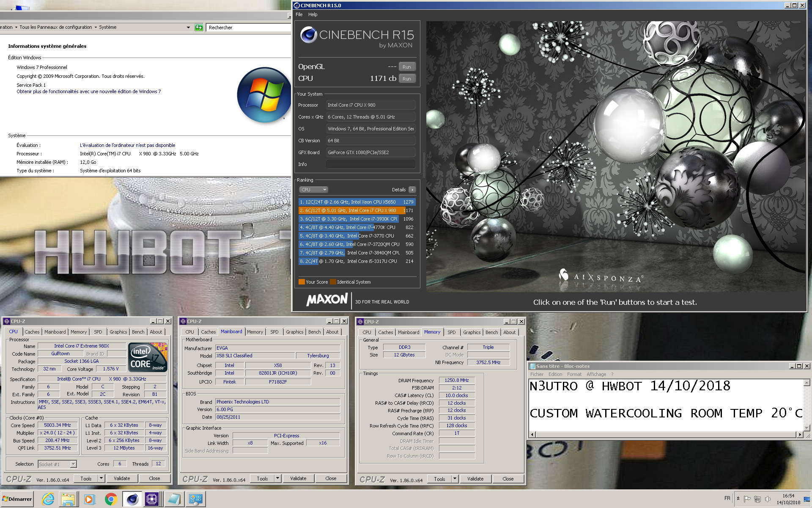
Task: Select ranking row Intel Core i7-4770K
Action: (357, 227)
